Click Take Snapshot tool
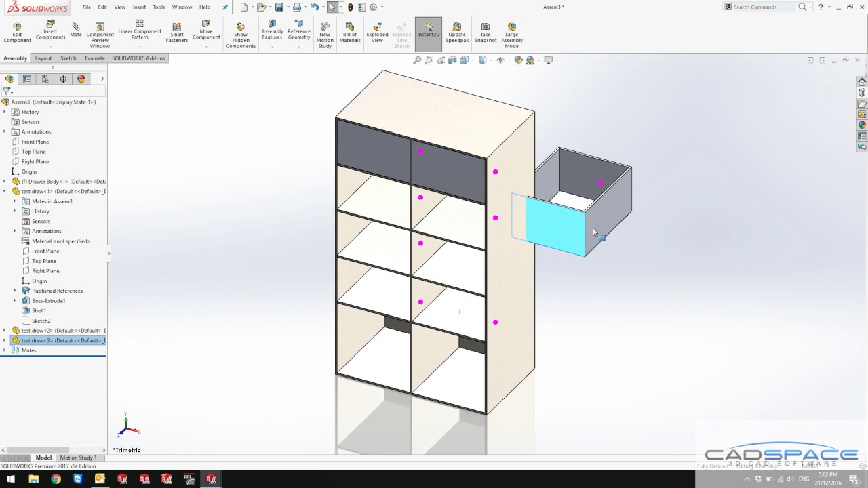Screen dimensions: 868x488 click(486, 33)
